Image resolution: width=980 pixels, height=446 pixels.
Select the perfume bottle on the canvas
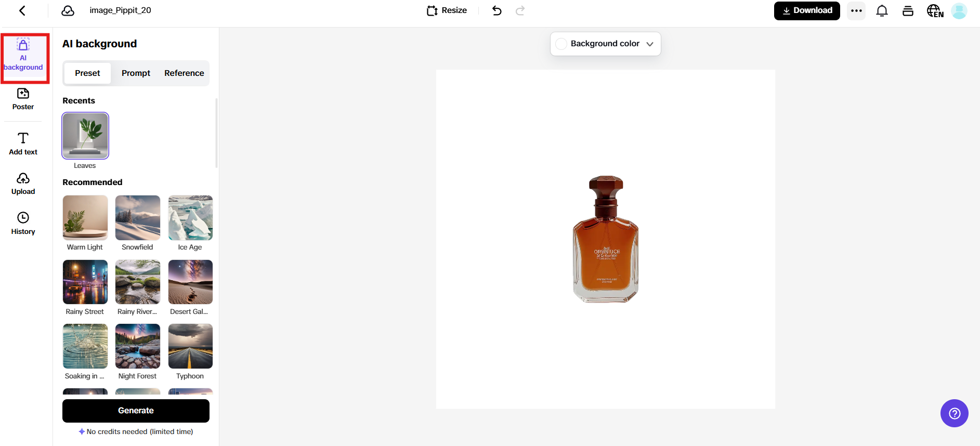pyautogui.click(x=606, y=239)
